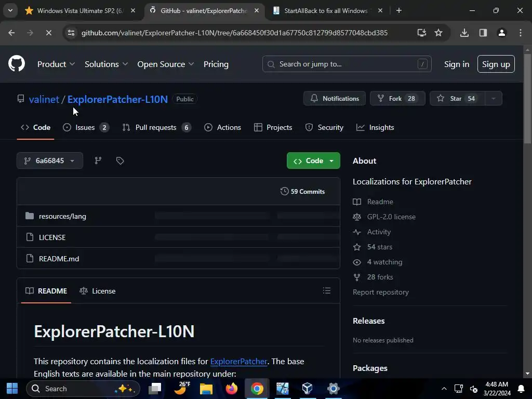The image size is (532, 399).
Task: Open the Pull requests tab
Action: pos(157,127)
